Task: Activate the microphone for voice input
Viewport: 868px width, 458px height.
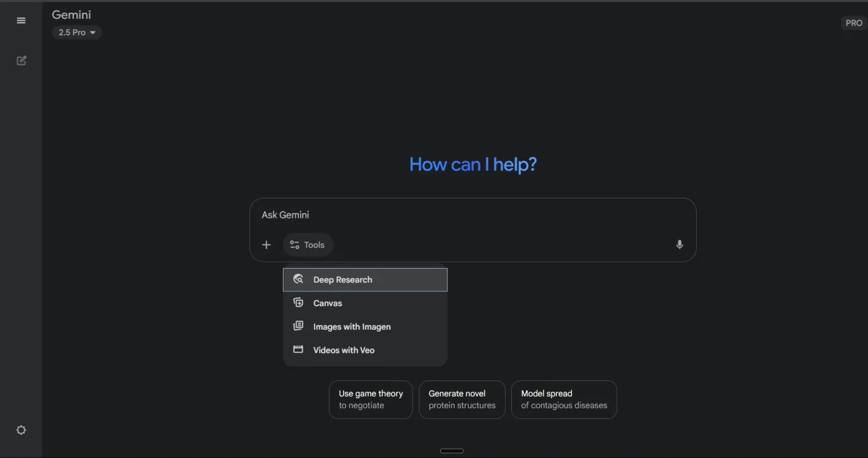Action: (679, 245)
